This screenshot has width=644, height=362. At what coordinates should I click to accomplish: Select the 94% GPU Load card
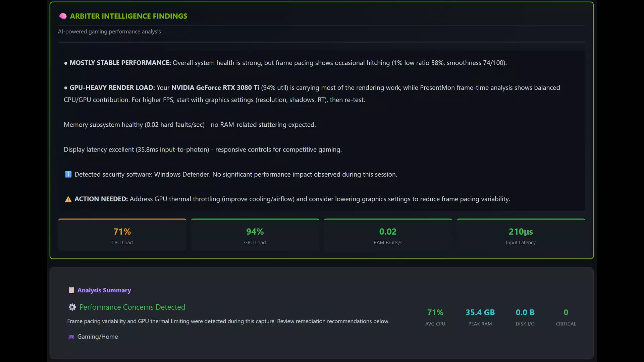(255, 235)
